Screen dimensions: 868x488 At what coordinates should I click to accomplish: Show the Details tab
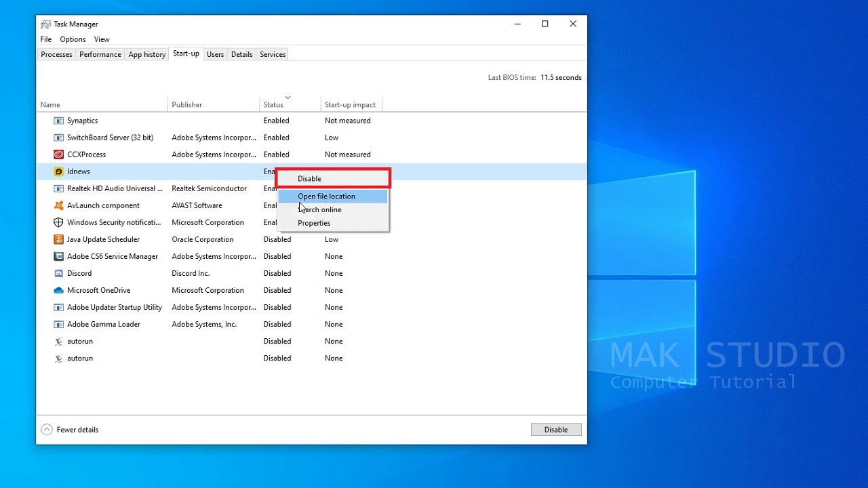point(242,54)
